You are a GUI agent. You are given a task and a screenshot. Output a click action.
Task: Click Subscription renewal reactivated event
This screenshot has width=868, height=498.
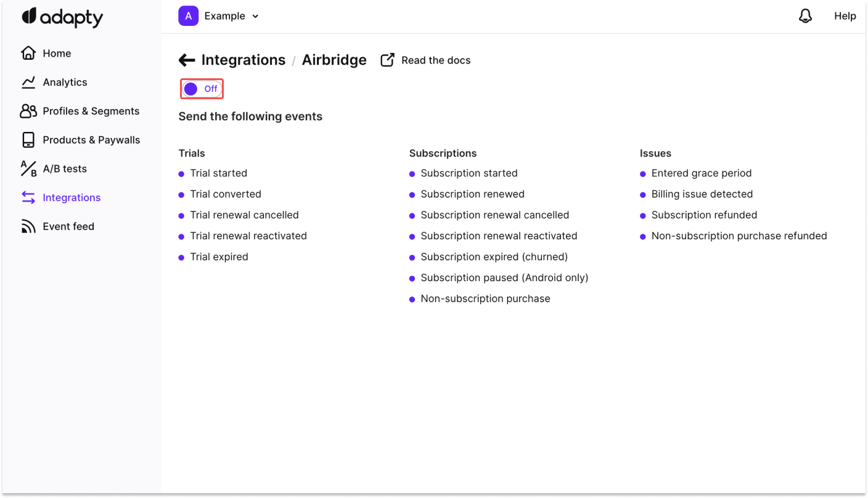(x=499, y=236)
